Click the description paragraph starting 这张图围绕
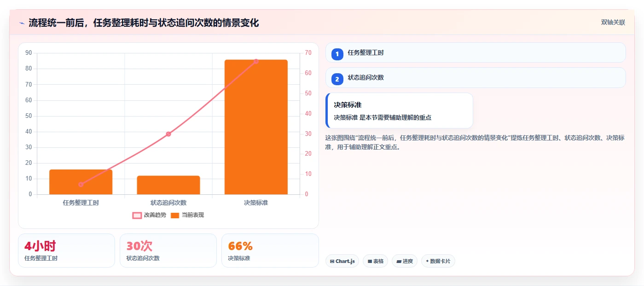Image resolution: width=644 pixels, height=286 pixels. [475, 142]
